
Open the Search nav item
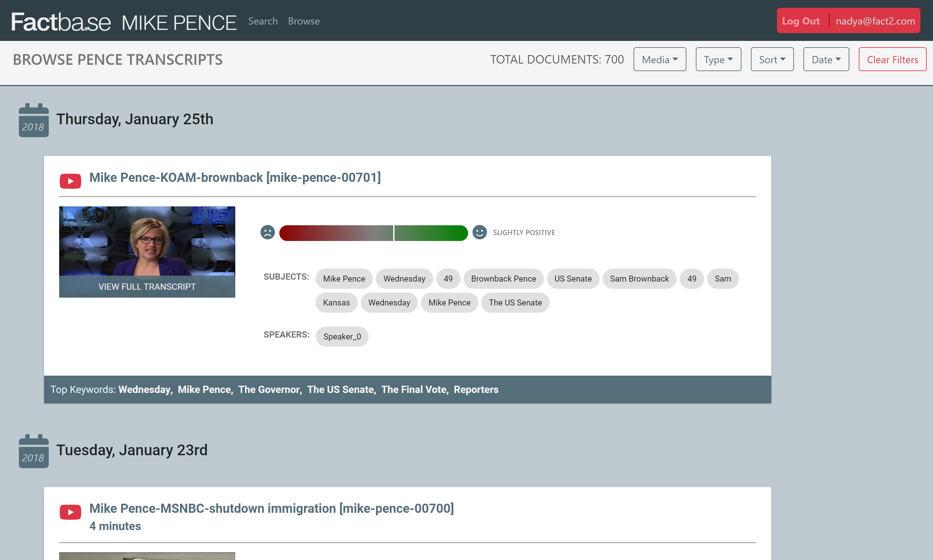263,21
